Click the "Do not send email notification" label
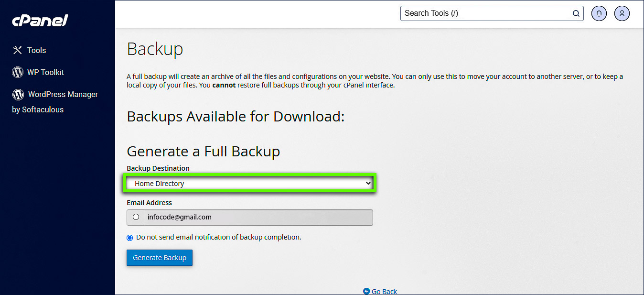The width and height of the screenshot is (644, 295). (x=219, y=237)
